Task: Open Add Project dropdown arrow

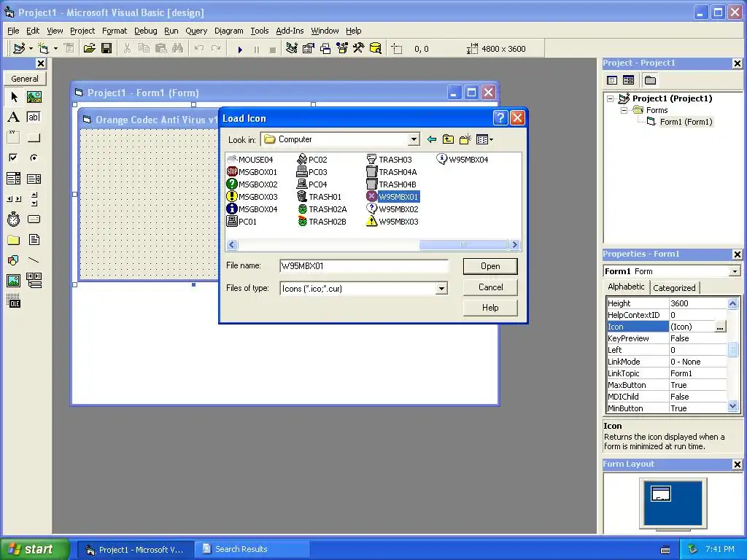Action: tap(31, 49)
